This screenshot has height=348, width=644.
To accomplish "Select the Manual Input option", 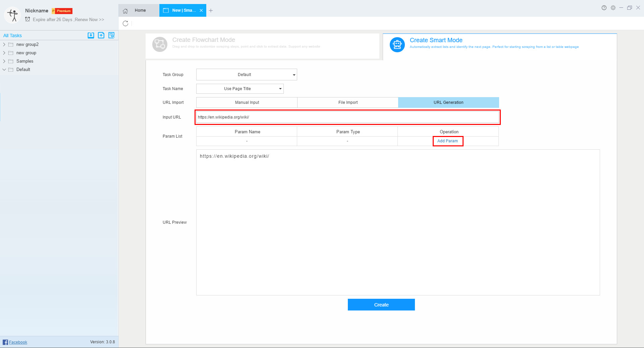I will [247, 102].
